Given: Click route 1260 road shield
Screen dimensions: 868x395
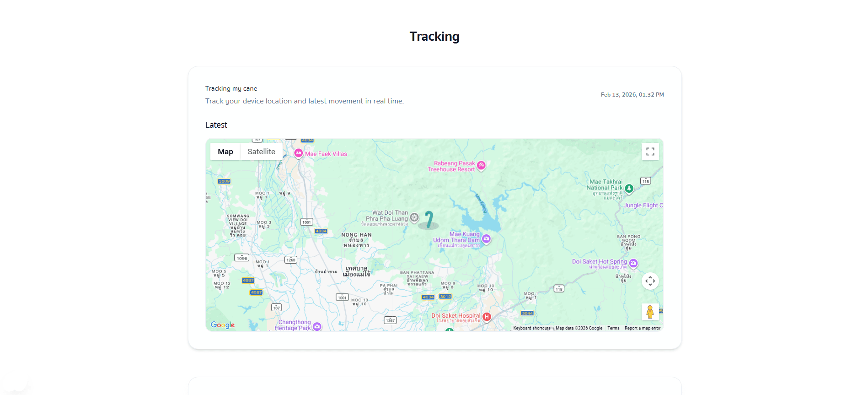Looking at the screenshot, I should pyautogui.click(x=291, y=260).
